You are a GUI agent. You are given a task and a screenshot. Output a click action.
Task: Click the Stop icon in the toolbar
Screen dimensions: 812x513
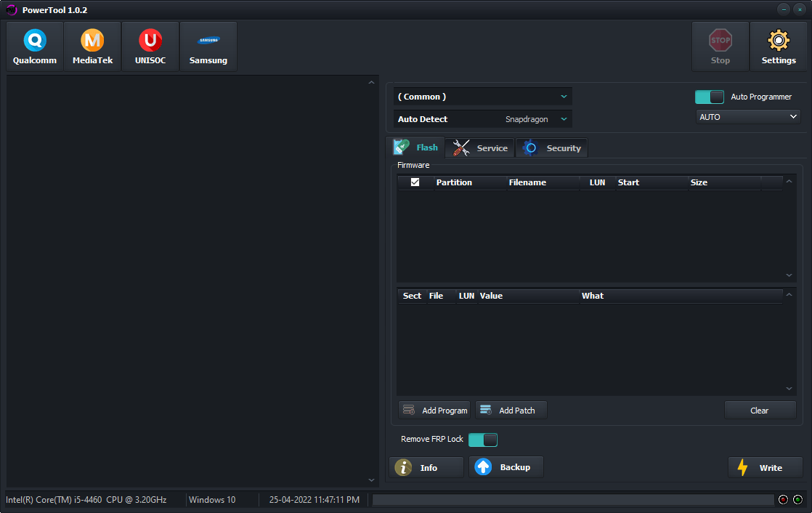click(x=720, y=45)
